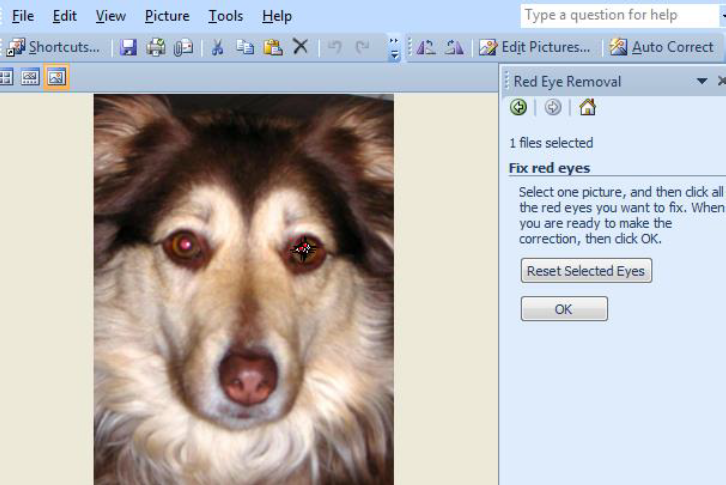Open the Tools menu
The height and width of the screenshot is (485, 726).
pyautogui.click(x=225, y=16)
